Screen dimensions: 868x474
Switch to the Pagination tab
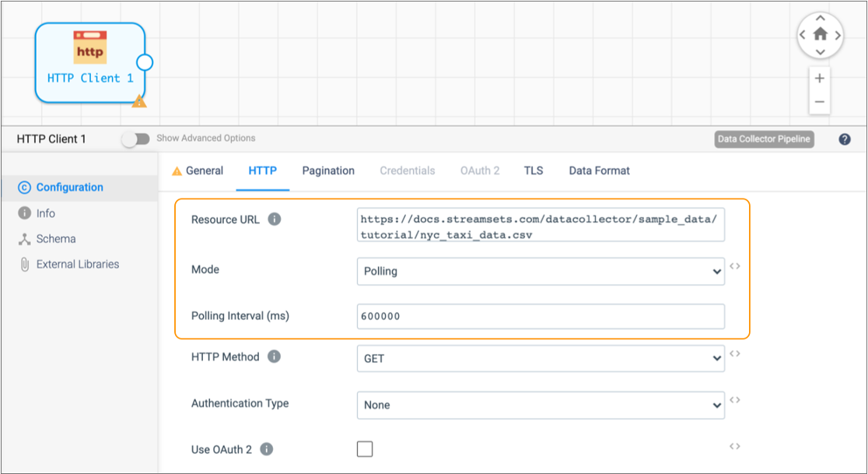point(328,170)
